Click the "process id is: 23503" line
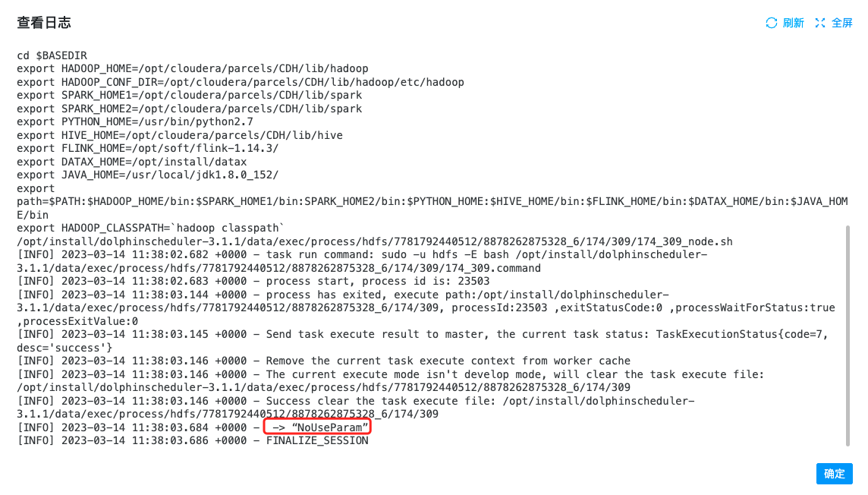Screen dimensions: 868x495 tap(253, 281)
